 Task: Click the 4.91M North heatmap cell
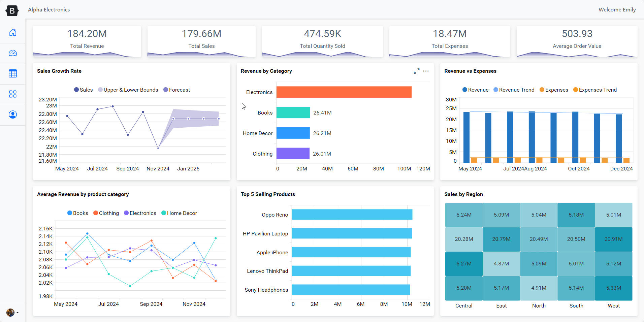click(539, 288)
